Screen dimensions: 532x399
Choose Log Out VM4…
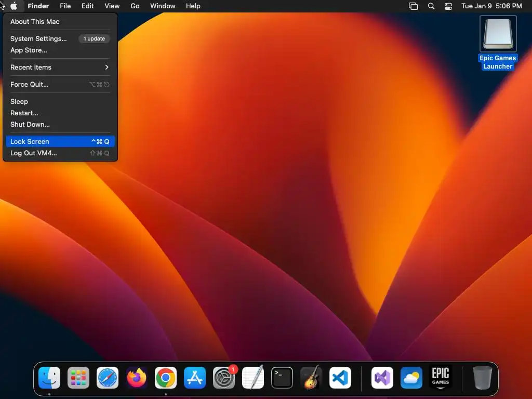pyautogui.click(x=60, y=153)
